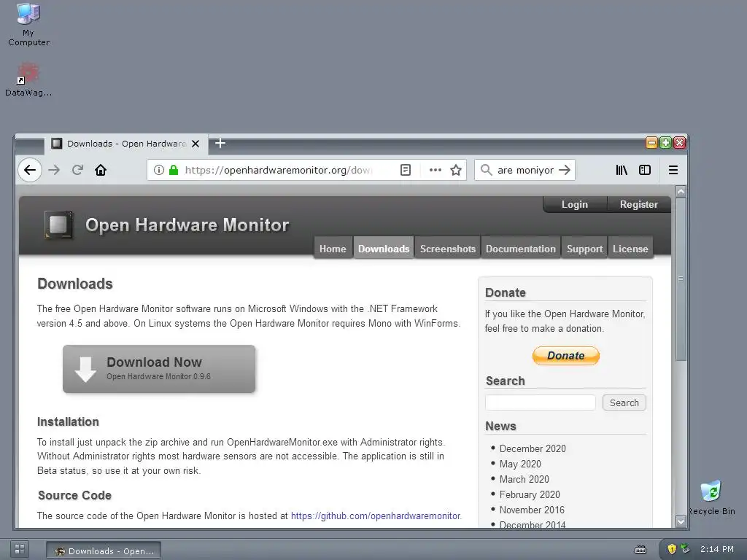Viewport: 747px width, 560px height.
Task: Click the site Search button
Action: pos(624,402)
